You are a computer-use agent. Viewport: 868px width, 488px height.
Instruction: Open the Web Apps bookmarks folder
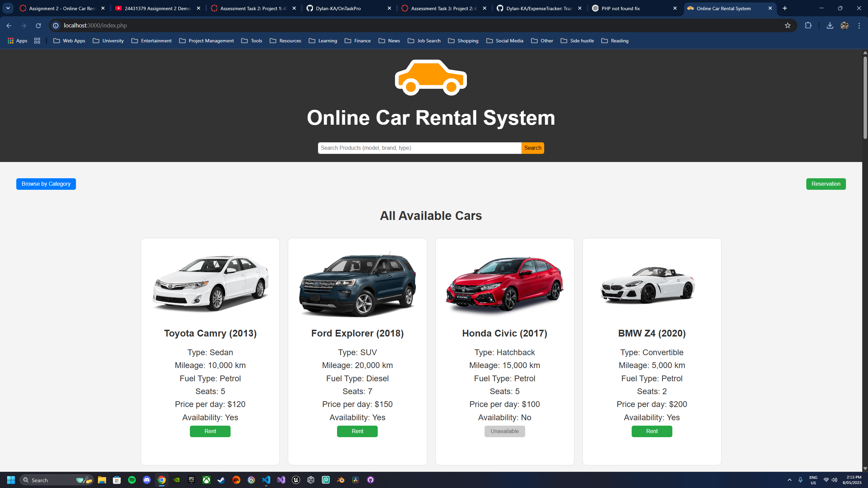coord(69,41)
